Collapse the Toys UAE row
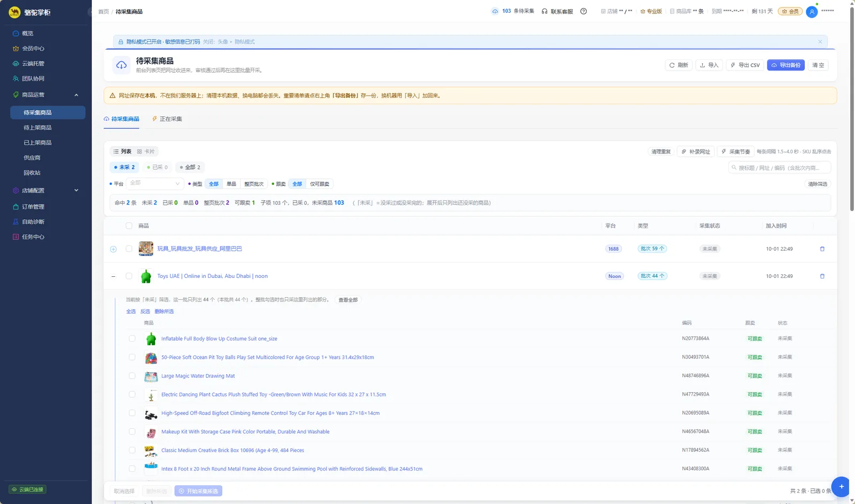This screenshot has height=504, width=855. [113, 276]
